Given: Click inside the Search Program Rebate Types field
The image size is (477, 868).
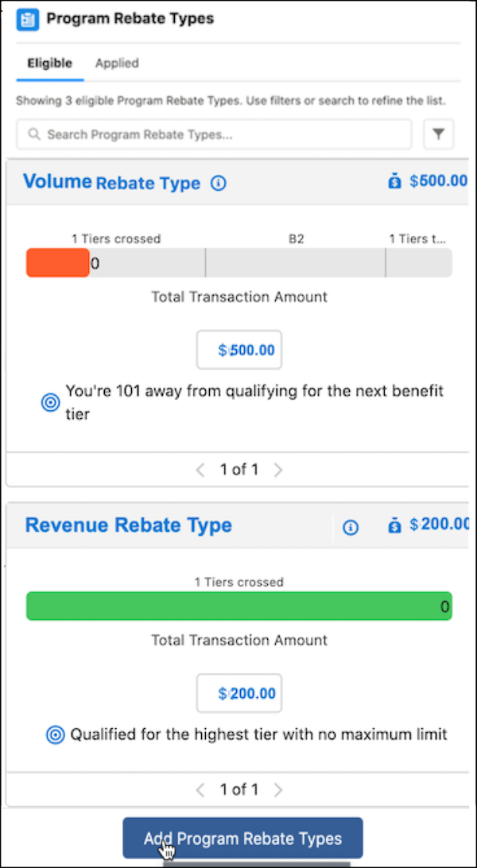Looking at the screenshot, I should [x=213, y=134].
